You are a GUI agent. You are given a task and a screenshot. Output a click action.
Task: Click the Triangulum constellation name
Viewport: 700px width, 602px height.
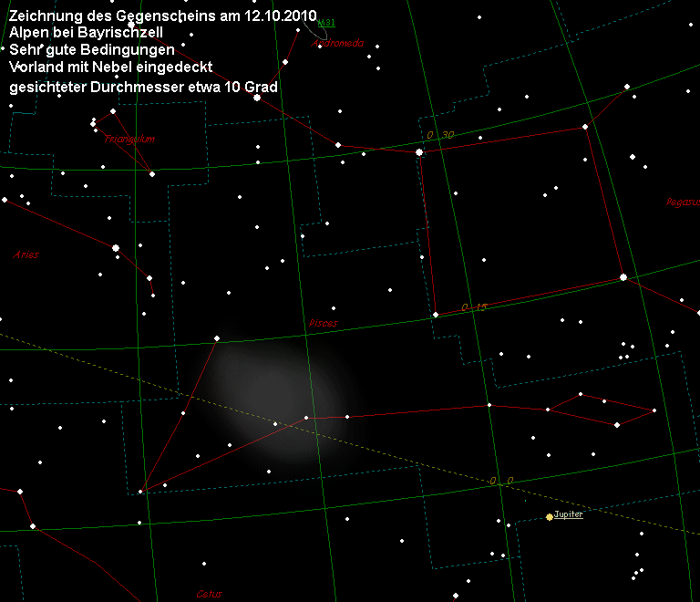[x=130, y=139]
